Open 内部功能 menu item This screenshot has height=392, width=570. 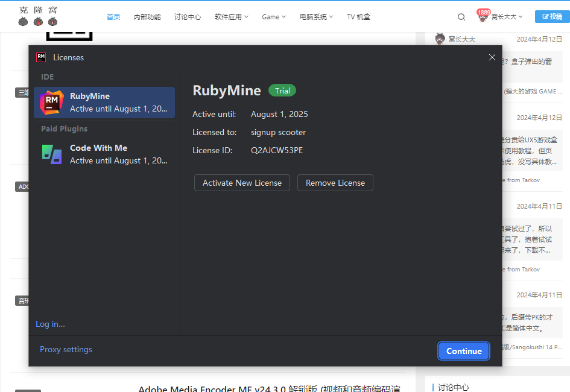pos(147,17)
